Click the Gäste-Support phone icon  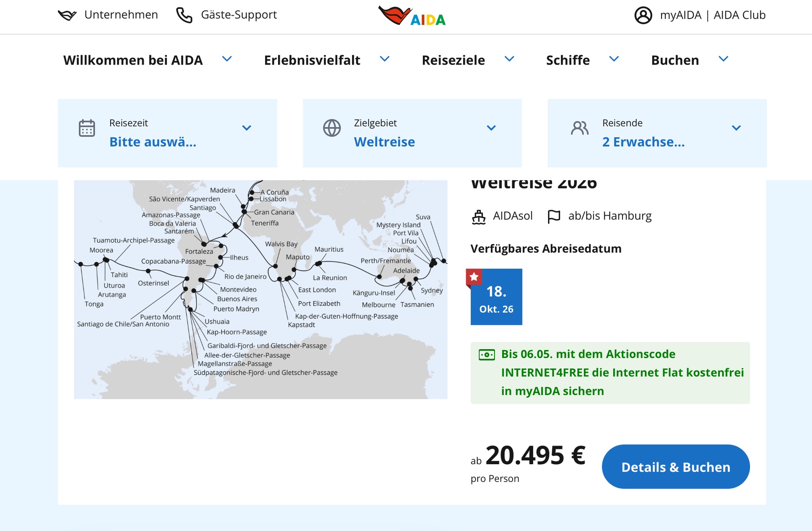coord(184,15)
